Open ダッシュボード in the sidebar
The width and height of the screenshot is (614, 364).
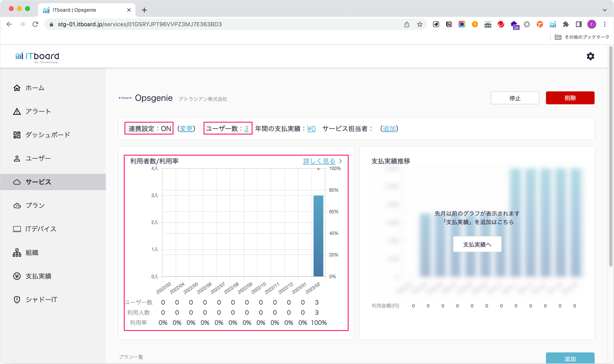47,135
